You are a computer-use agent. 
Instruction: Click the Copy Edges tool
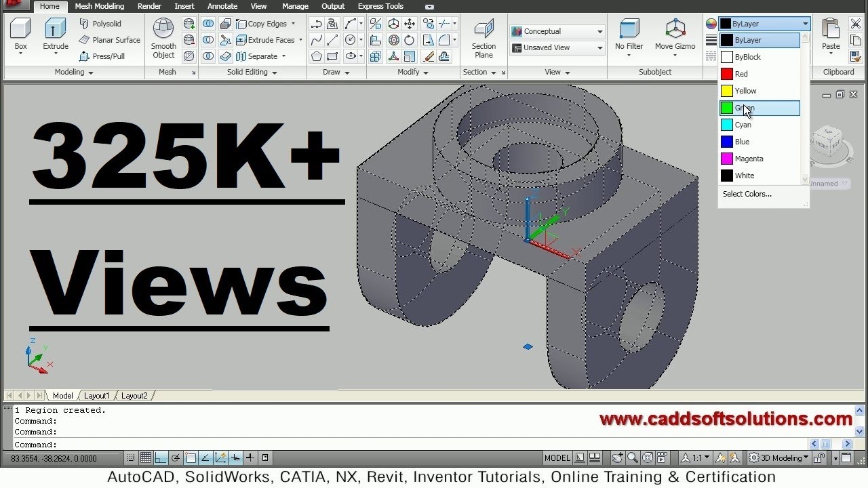click(266, 24)
